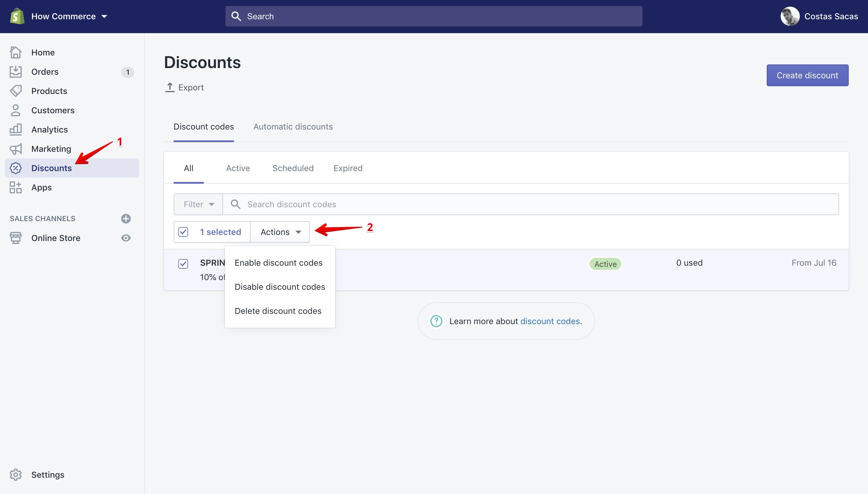Add a sales channel with plus icon

click(126, 218)
